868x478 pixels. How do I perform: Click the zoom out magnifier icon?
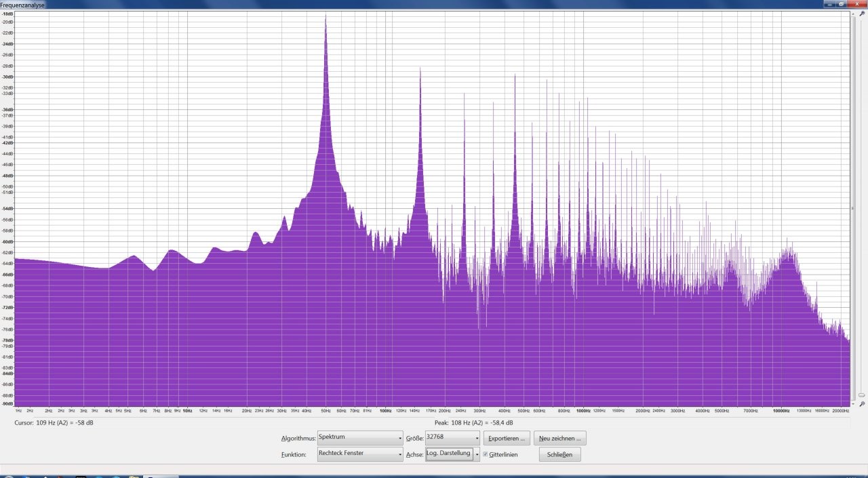[x=862, y=403]
